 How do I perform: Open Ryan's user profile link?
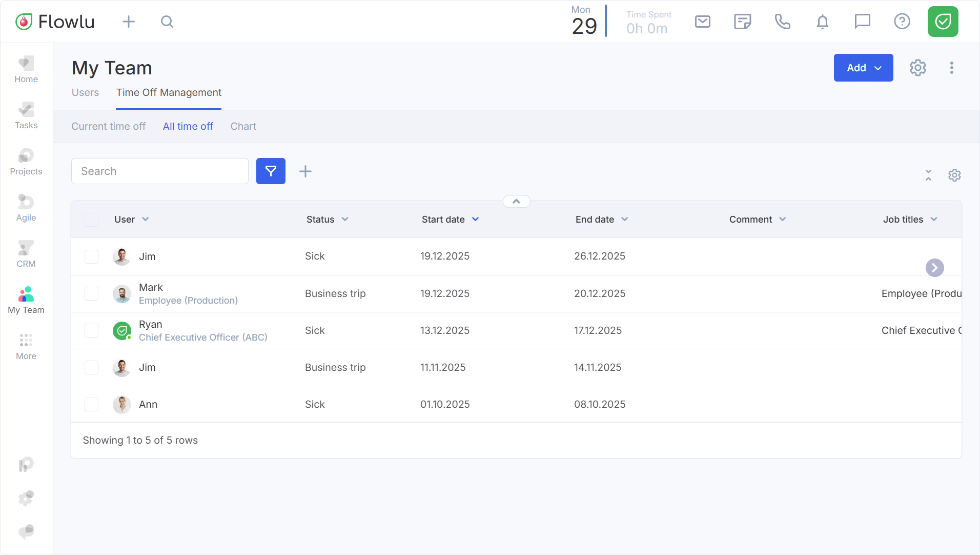coord(150,324)
